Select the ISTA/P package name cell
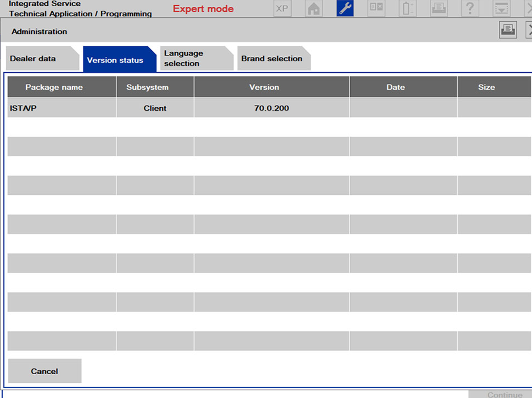The image size is (532, 398). [62, 108]
